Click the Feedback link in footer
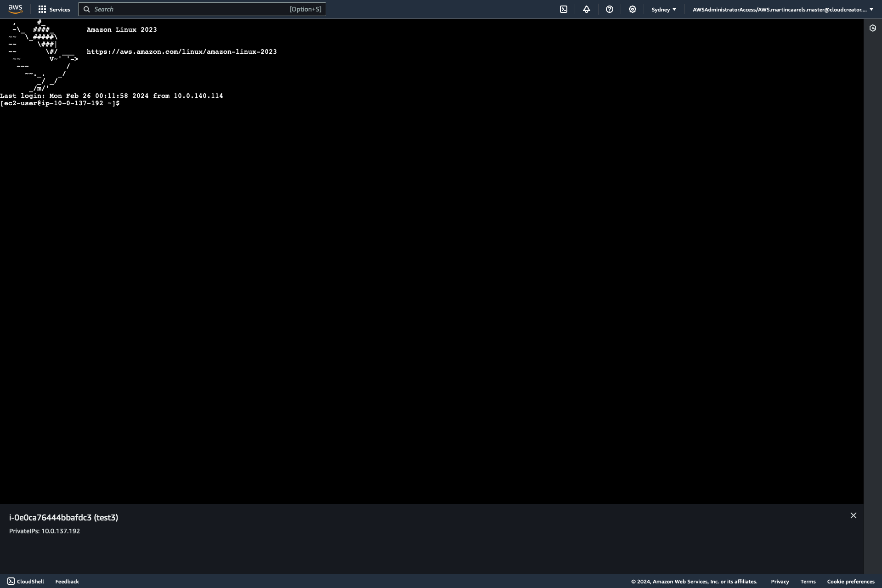 coord(67,581)
